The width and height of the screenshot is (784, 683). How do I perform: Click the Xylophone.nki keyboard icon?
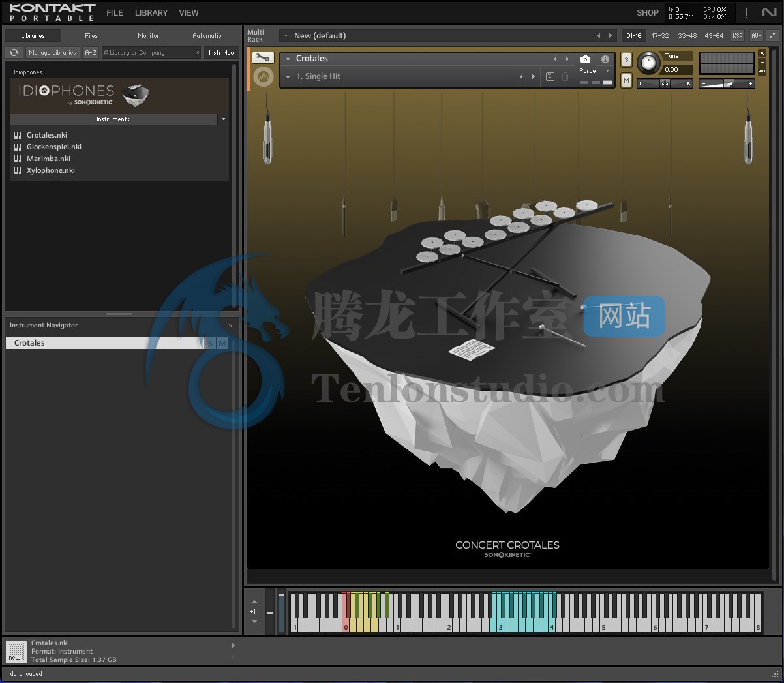click(18, 170)
